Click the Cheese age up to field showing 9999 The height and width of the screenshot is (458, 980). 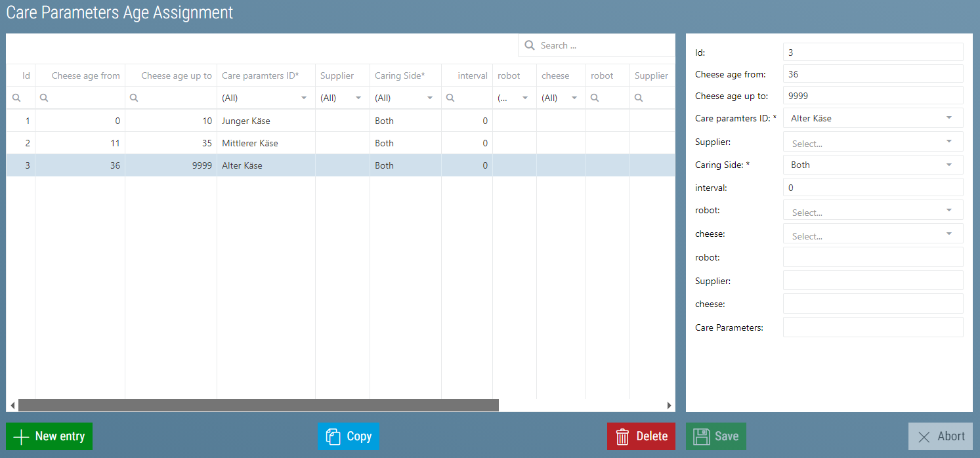[x=873, y=95]
